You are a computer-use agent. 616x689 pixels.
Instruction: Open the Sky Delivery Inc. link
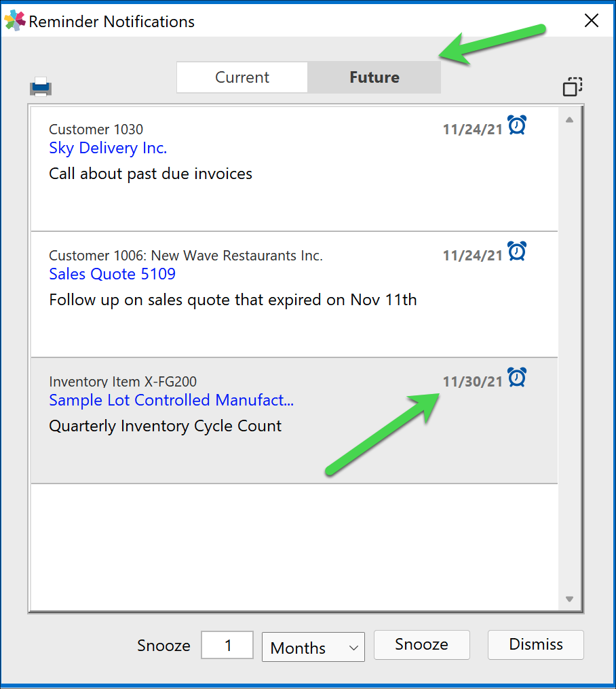click(x=107, y=148)
